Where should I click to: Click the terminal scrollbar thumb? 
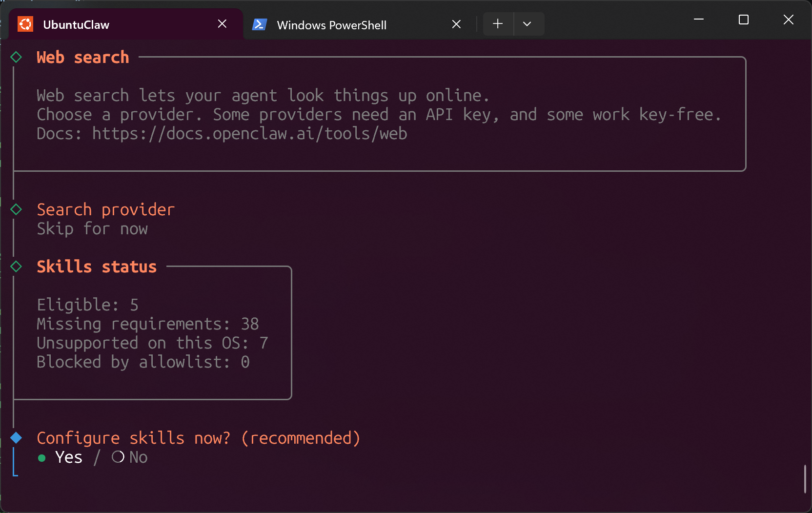coord(805,479)
